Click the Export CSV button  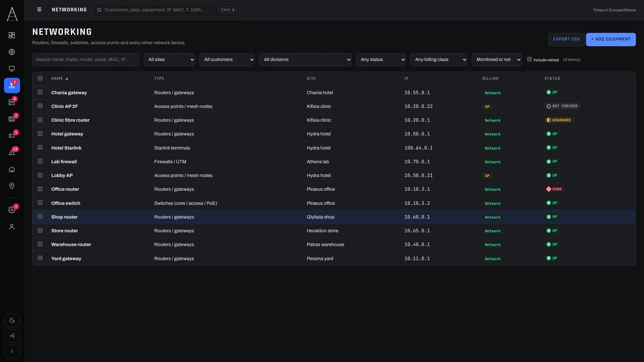pos(566,39)
